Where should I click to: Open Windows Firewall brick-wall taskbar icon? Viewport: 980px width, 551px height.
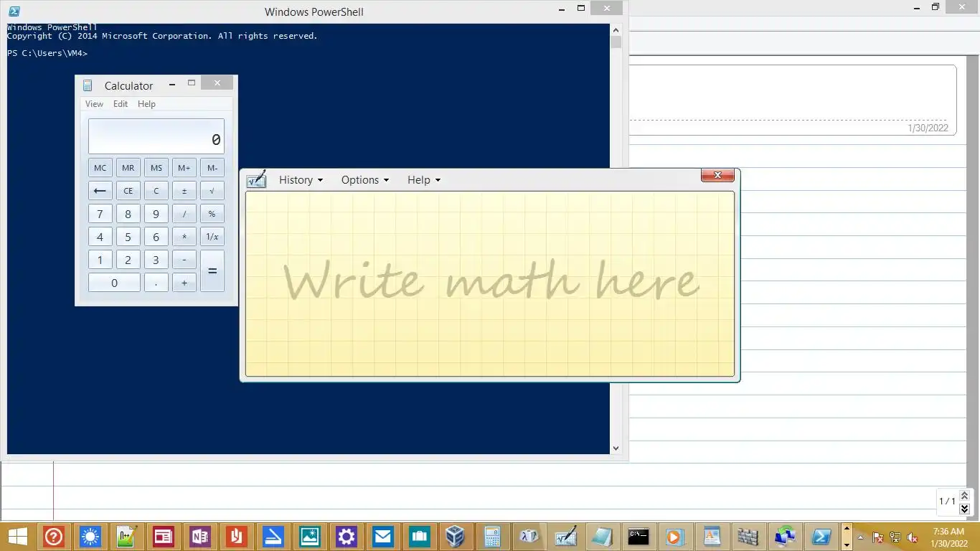748,537
